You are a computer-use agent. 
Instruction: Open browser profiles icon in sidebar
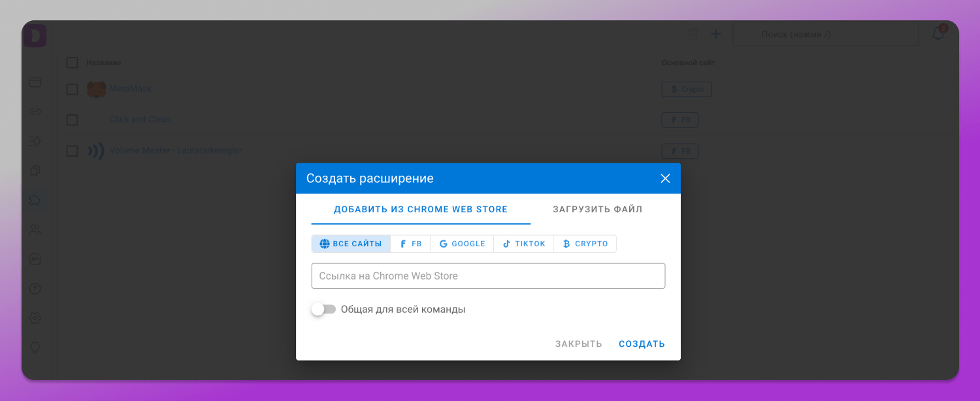point(35,82)
